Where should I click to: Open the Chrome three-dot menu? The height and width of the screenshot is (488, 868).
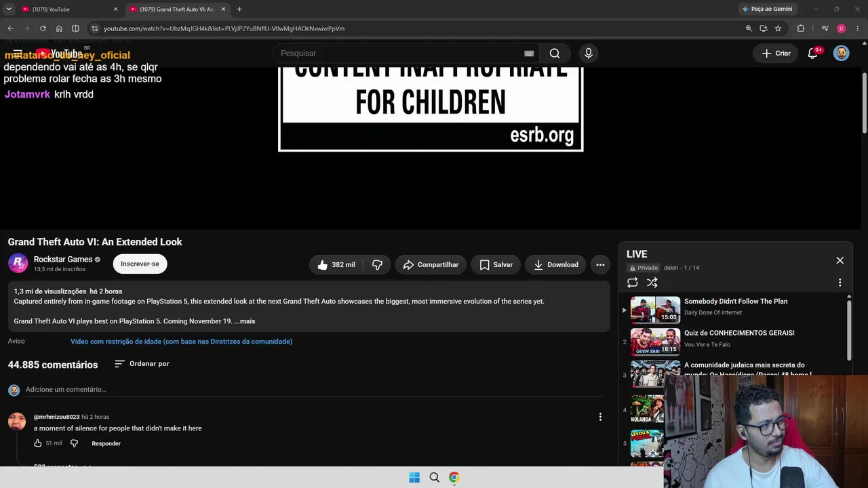point(858,28)
